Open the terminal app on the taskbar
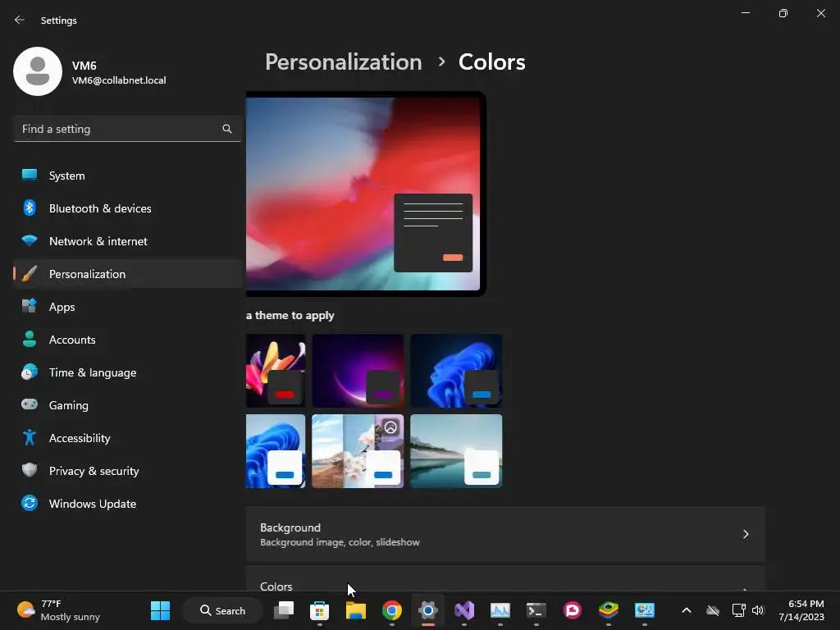Screen dimensions: 840x630 click(x=536, y=610)
